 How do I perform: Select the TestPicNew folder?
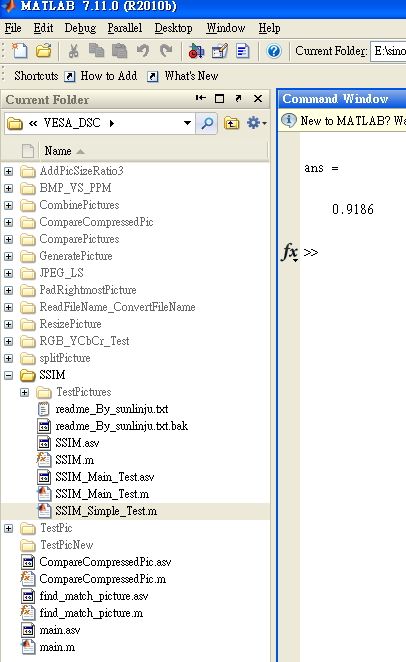tap(66, 545)
